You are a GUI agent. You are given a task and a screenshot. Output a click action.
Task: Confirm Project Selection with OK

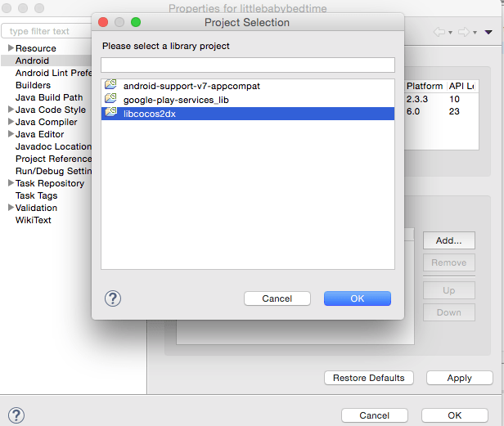[357, 298]
